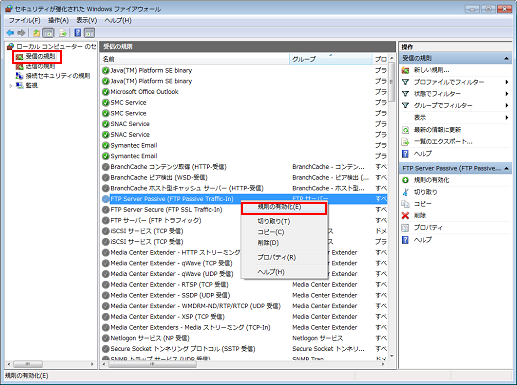Select 受信の規則 in the left tree
The width and height of the screenshot is (517, 385).
tap(40, 56)
